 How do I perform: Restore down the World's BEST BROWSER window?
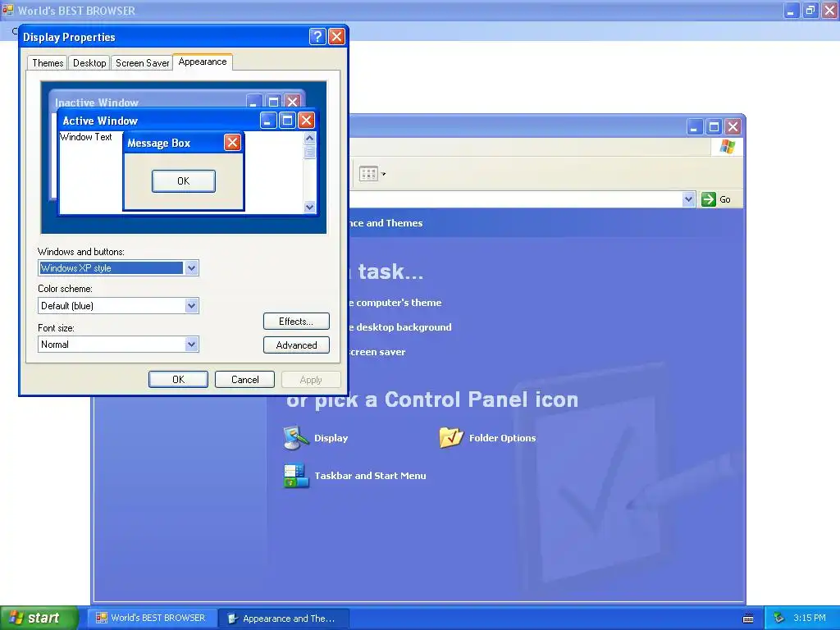pyautogui.click(x=810, y=10)
